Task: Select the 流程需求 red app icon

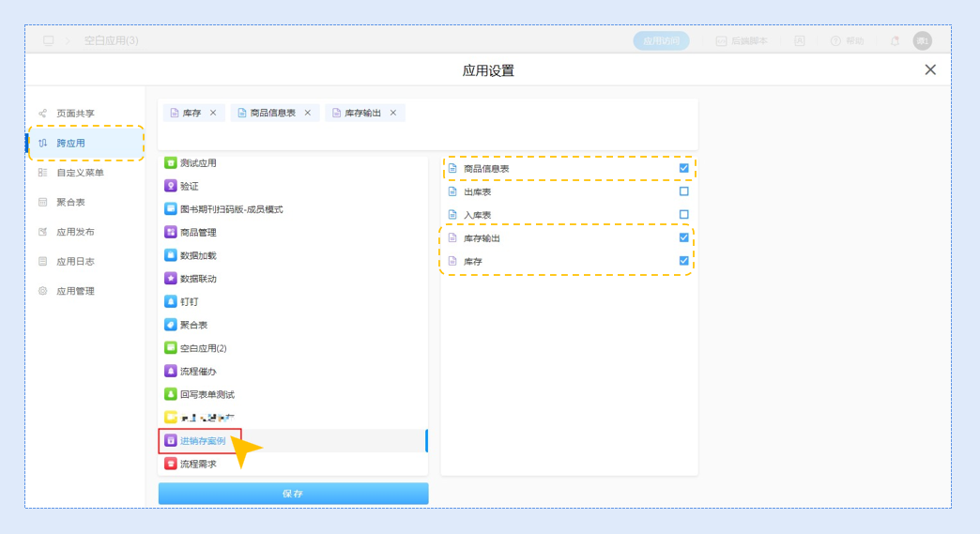Action: (x=171, y=464)
